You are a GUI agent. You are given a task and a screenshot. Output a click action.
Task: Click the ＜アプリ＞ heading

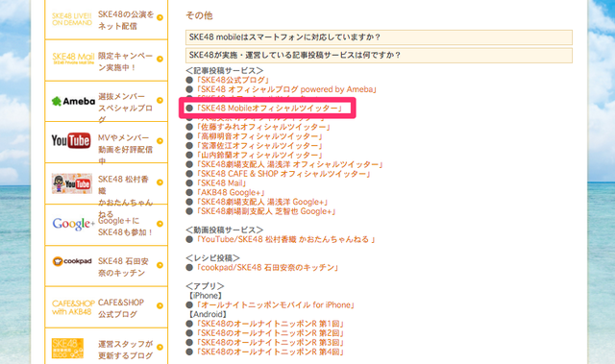click(x=205, y=286)
